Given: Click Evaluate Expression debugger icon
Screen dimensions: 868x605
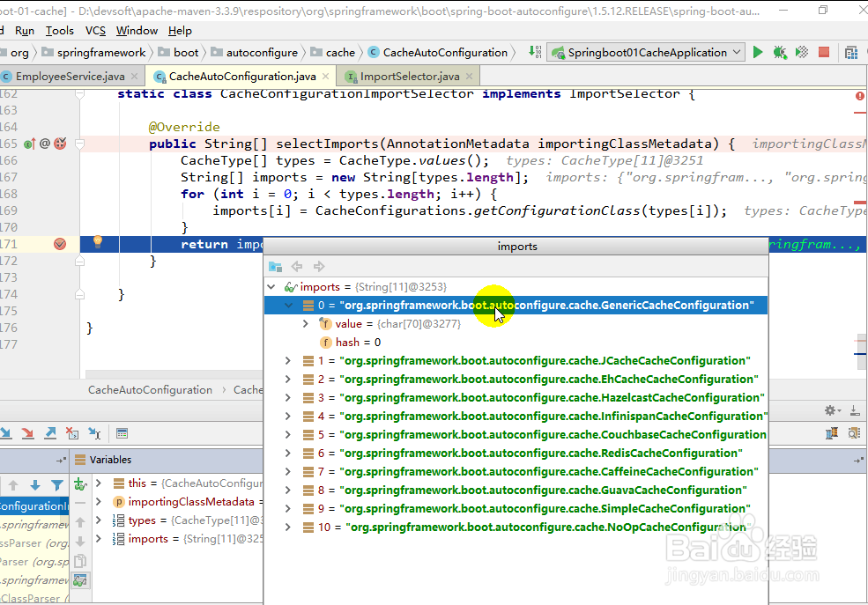Looking at the screenshot, I should (x=122, y=433).
